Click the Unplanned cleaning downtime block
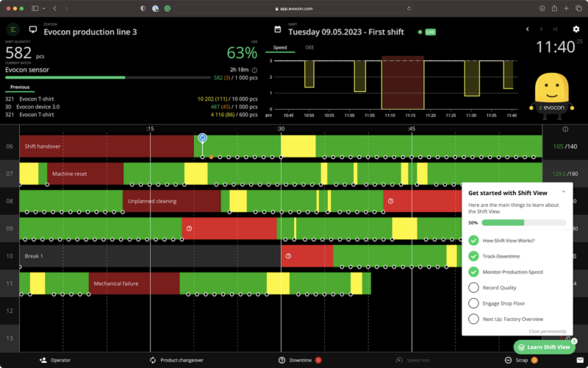This screenshot has width=588, height=368. pyautogui.click(x=171, y=201)
